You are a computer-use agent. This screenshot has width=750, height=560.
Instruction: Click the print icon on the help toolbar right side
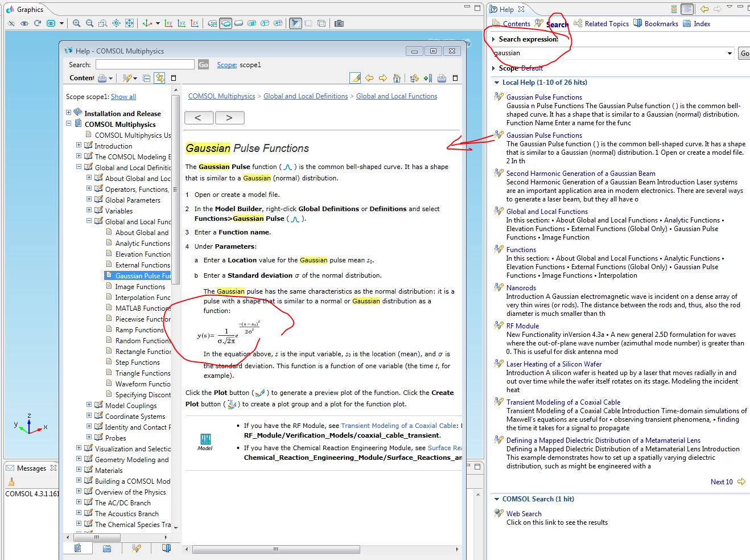click(442, 78)
